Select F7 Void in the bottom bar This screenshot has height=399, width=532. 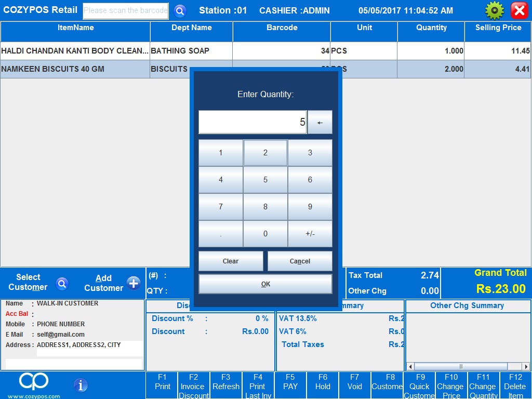click(x=354, y=385)
